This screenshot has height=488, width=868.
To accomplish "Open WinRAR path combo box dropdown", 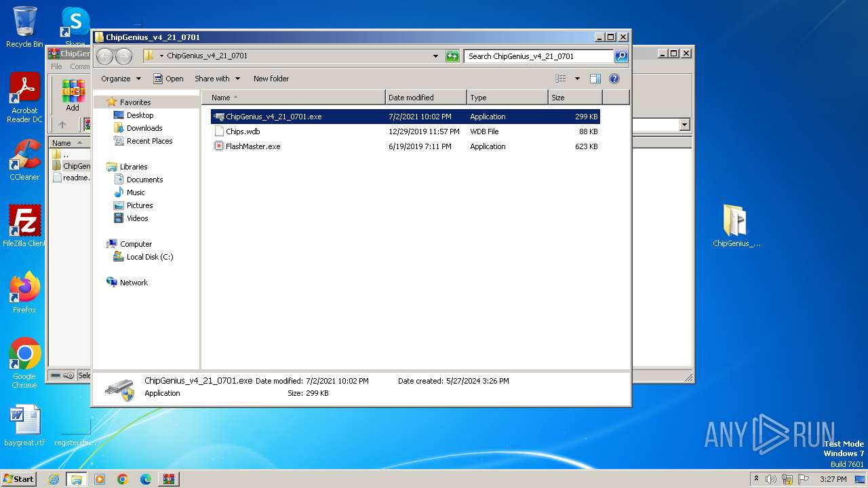I will point(684,125).
